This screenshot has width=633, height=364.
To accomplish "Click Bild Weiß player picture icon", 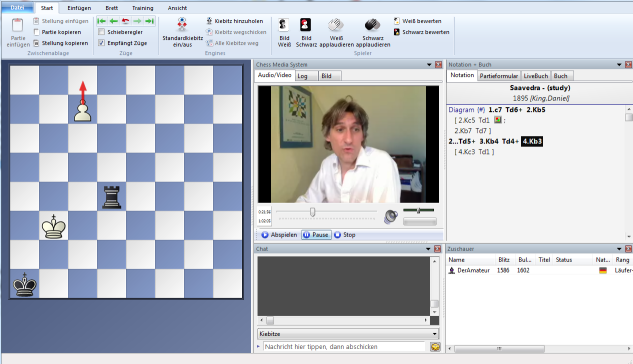I will click(284, 25).
